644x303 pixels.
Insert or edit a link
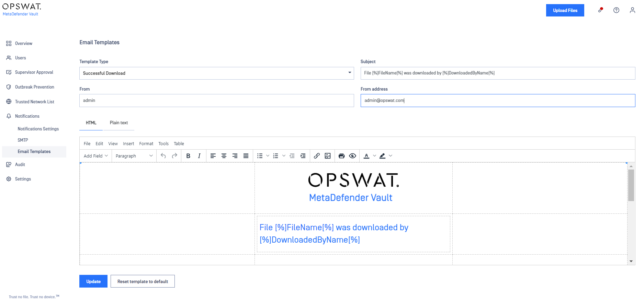[x=317, y=156]
